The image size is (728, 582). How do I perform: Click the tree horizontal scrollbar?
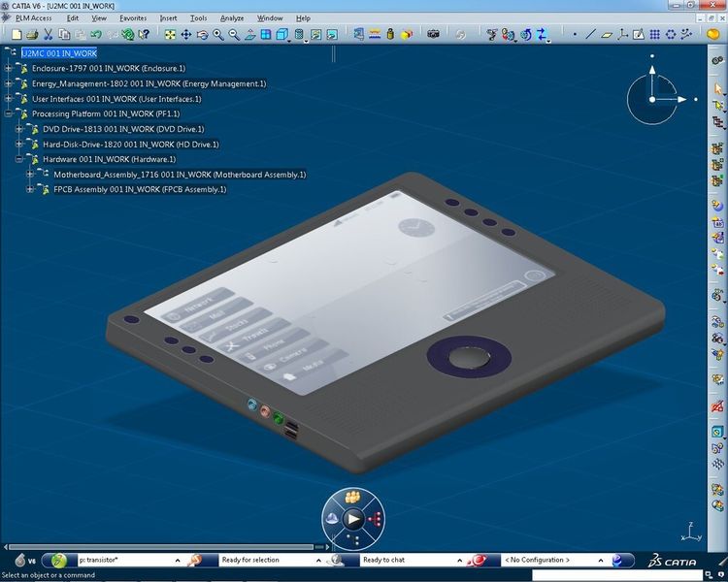(160, 547)
